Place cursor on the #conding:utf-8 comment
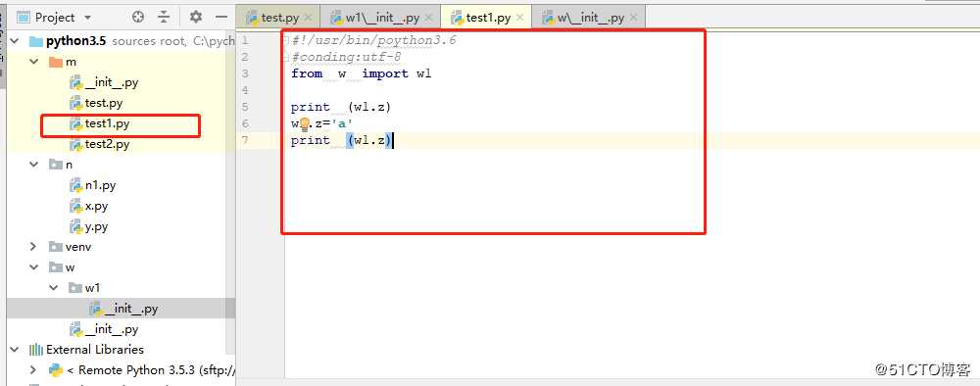The image size is (980, 386). click(346, 57)
